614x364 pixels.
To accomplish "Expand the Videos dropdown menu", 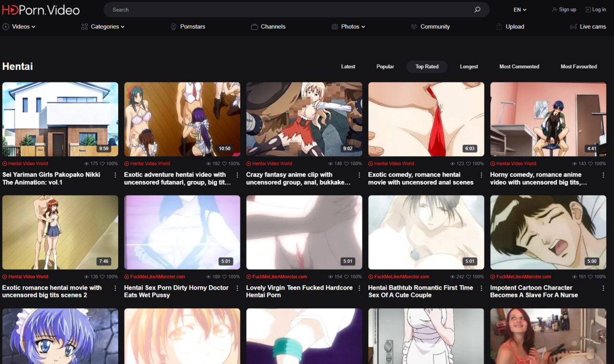I will tap(24, 27).
